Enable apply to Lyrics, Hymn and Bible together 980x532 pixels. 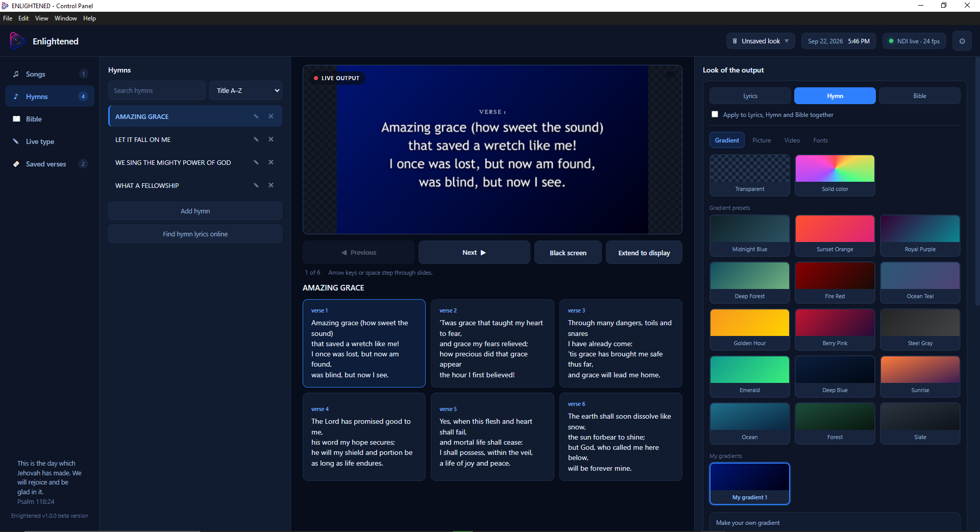coord(715,114)
